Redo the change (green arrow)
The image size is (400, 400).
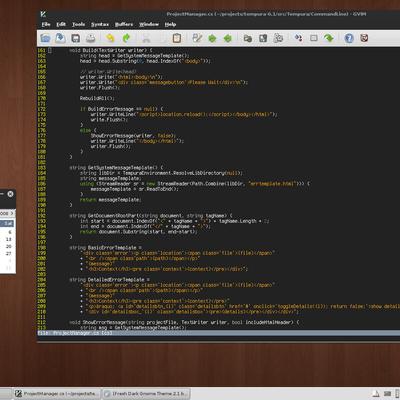[126, 38]
